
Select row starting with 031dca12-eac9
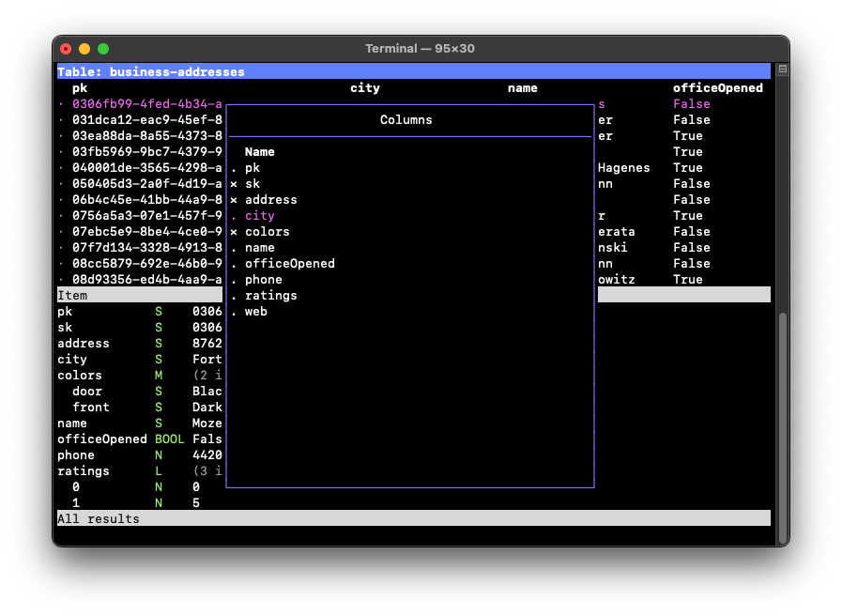coord(146,119)
